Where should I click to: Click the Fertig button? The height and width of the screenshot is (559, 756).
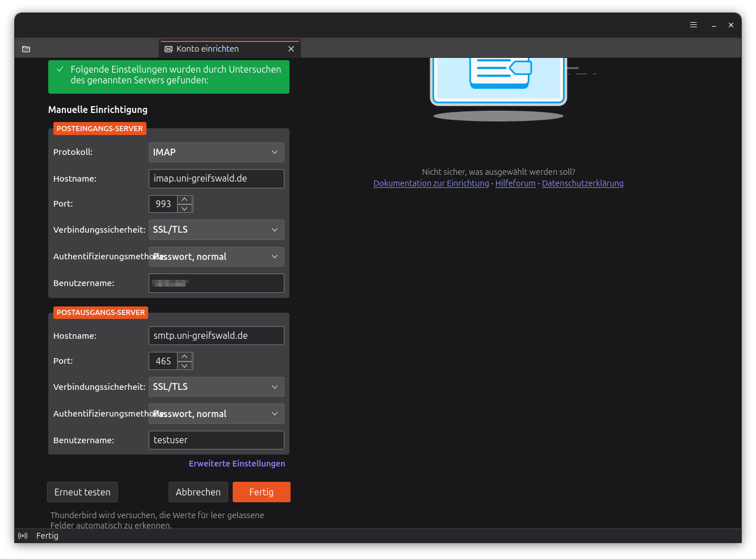click(261, 492)
